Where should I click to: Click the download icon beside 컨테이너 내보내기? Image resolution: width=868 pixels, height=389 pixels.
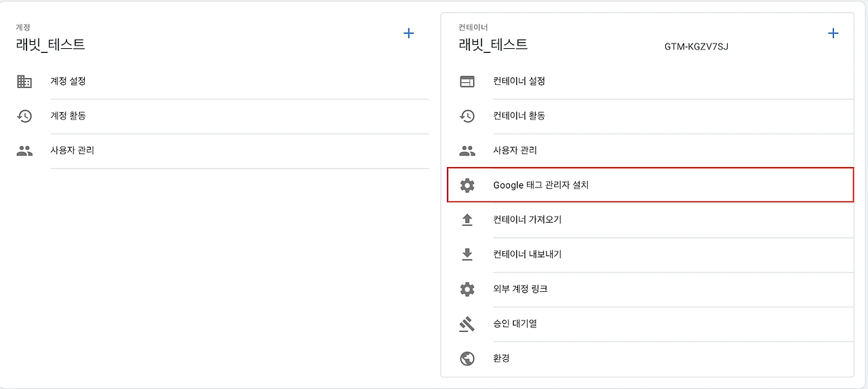point(467,255)
